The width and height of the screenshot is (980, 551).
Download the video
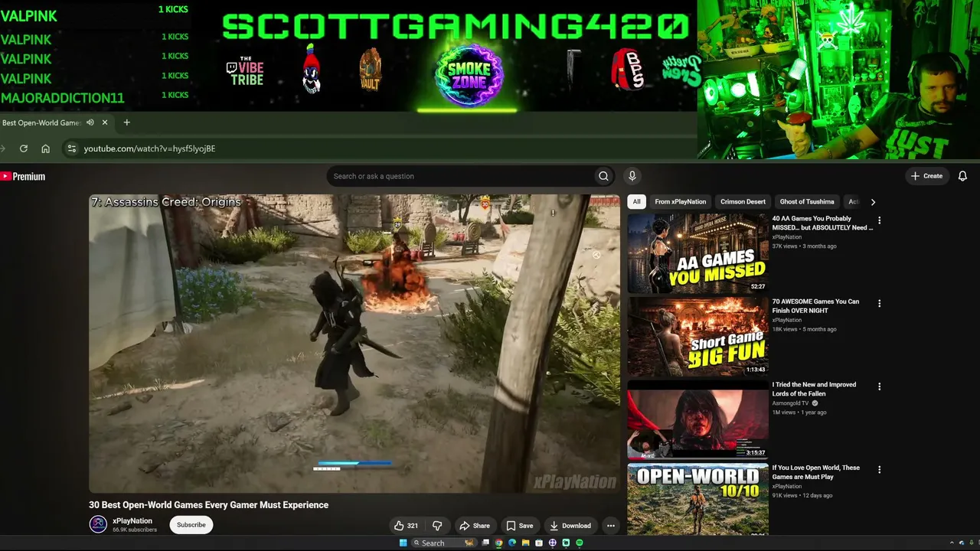[570, 526]
